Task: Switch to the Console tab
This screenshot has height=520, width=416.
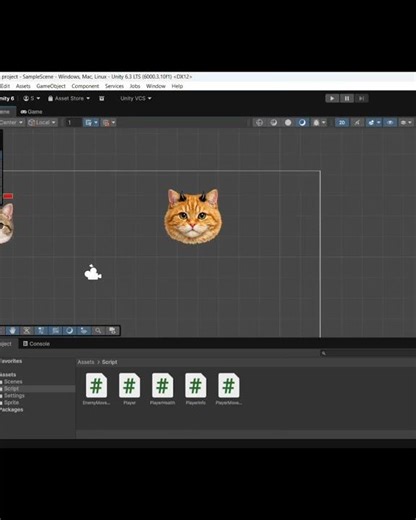Action: (x=36, y=344)
